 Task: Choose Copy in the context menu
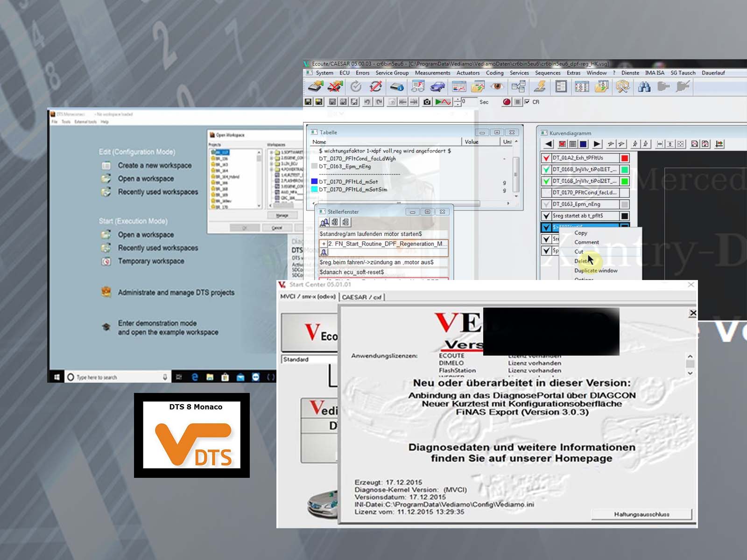(581, 233)
